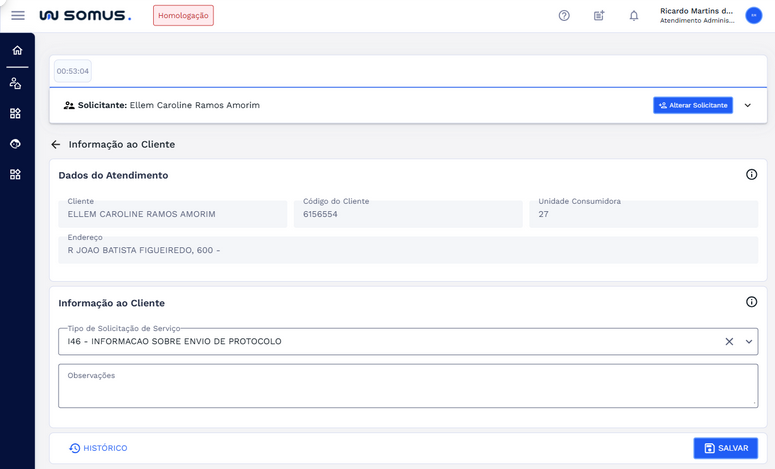The height and width of the screenshot is (469, 775).
Task: Click the Homologação environment badge
Action: [183, 16]
